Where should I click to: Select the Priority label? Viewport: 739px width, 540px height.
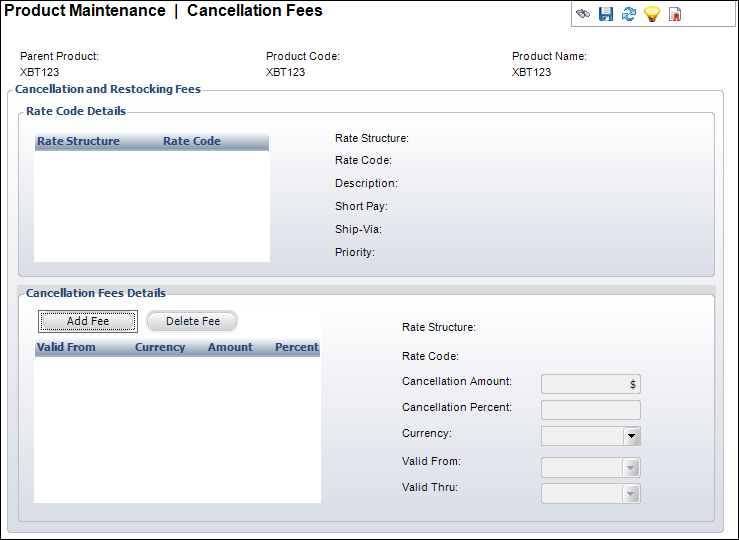(x=355, y=253)
